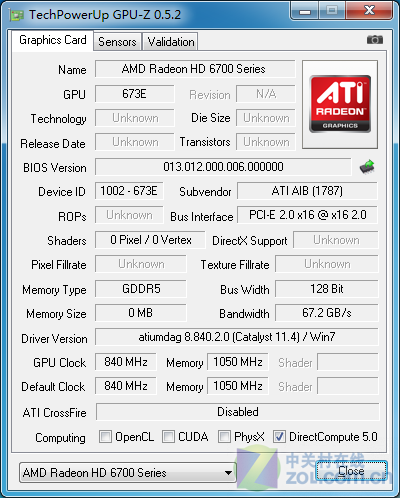Viewport: 400px width, 498px height.
Task: Click the ROPs field showing Unknown
Action: point(129,215)
